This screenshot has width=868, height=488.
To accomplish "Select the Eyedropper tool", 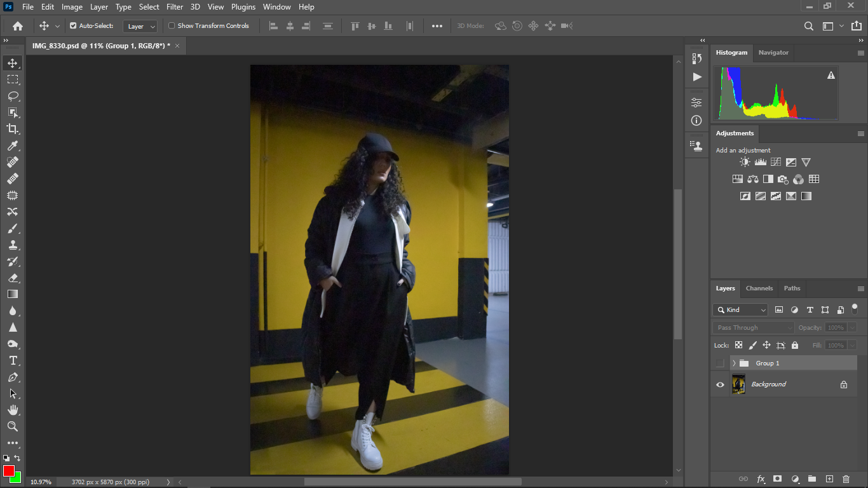I will tap(12, 146).
